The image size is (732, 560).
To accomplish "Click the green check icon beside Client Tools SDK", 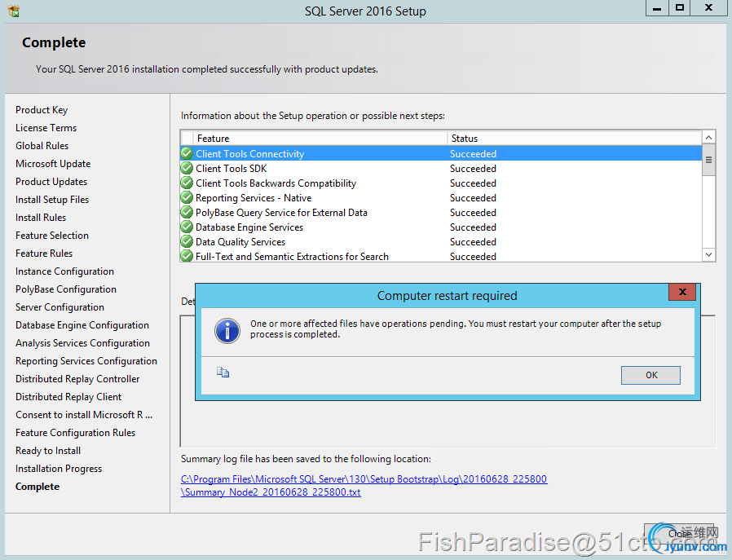I will coord(187,168).
